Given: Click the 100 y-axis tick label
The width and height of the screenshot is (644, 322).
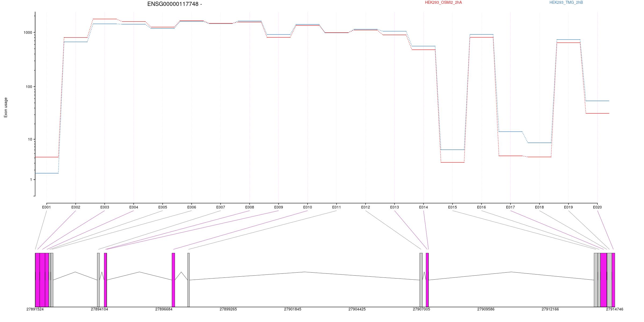Looking at the screenshot, I should point(29,87).
